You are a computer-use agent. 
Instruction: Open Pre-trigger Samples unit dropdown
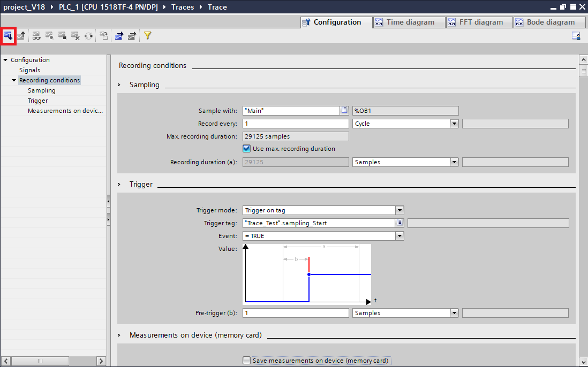[454, 313]
